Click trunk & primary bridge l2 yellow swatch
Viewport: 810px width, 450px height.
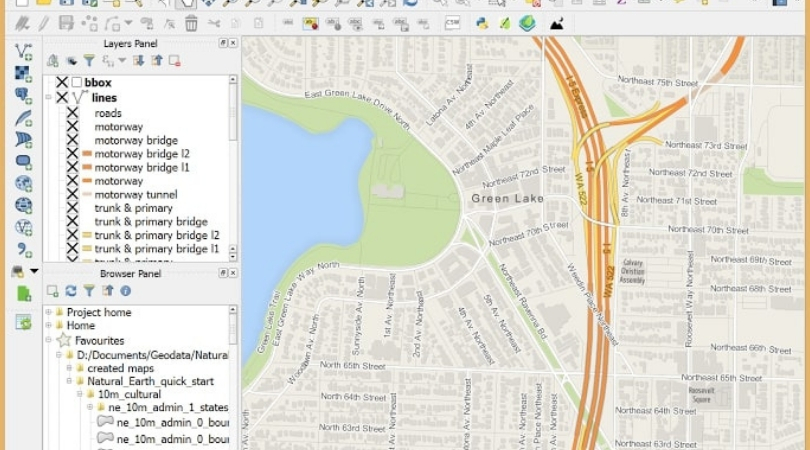pyautogui.click(x=87, y=235)
